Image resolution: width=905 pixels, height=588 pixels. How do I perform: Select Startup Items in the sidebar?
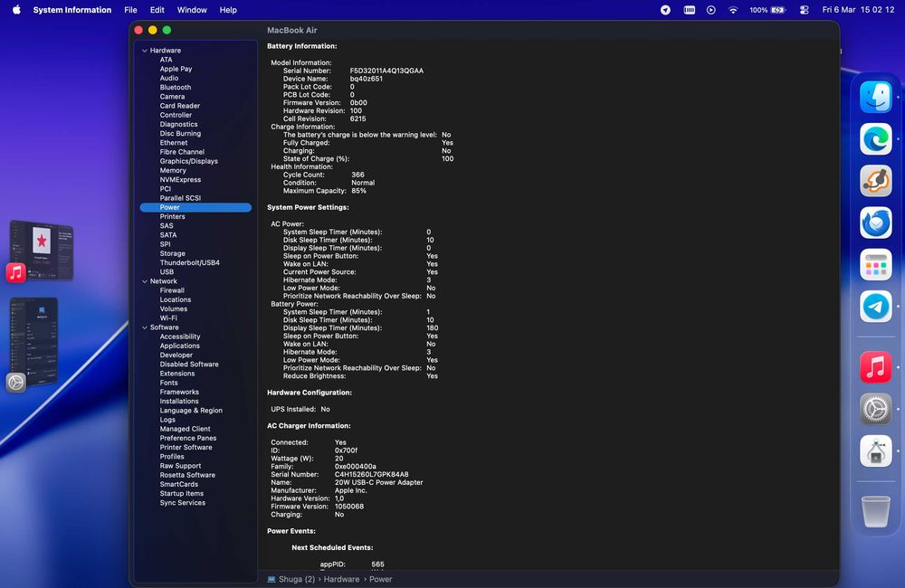181,494
